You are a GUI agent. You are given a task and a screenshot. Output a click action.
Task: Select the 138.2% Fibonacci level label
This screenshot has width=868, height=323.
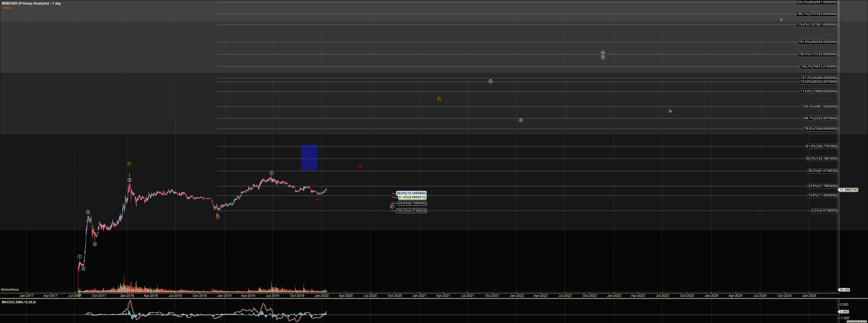coord(819,67)
